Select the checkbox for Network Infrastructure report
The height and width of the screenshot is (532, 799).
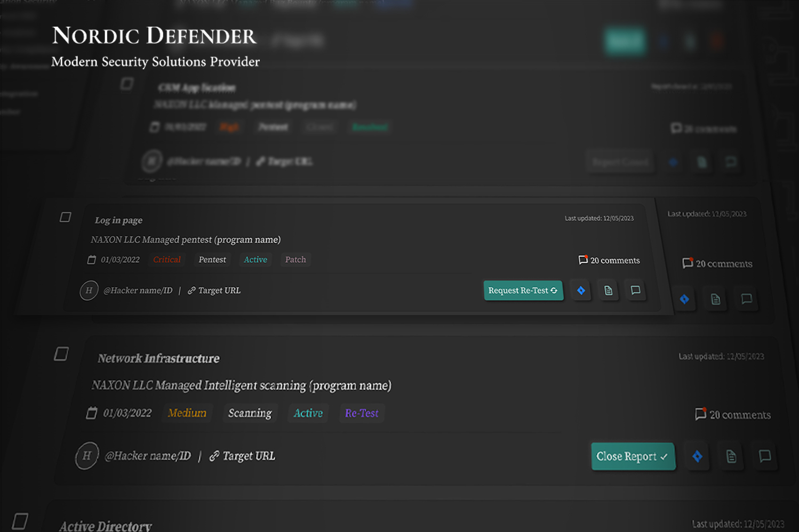[61, 354]
